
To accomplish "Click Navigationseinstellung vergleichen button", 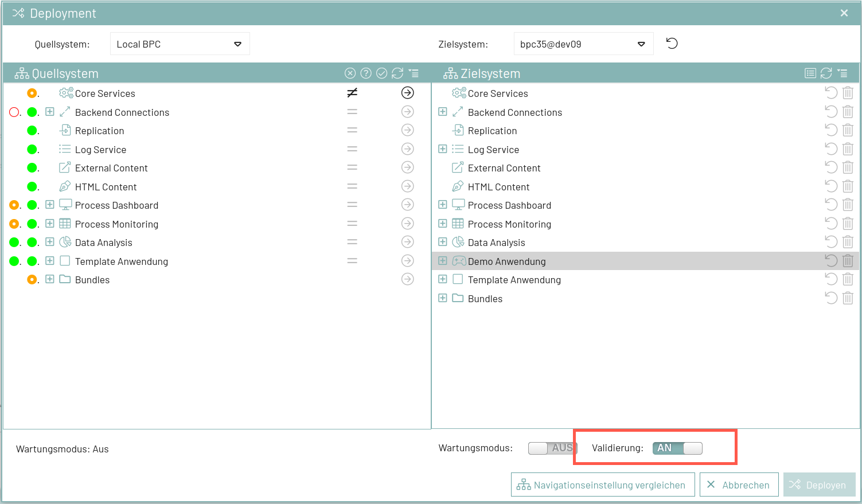I will point(603,485).
